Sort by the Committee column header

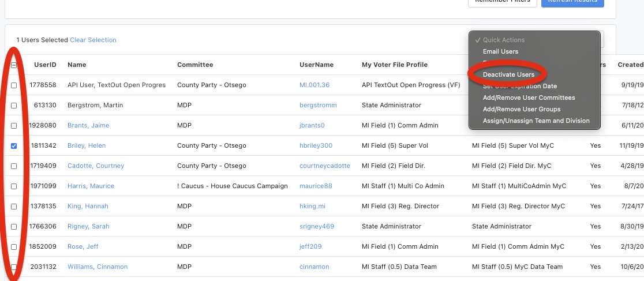tap(195, 65)
